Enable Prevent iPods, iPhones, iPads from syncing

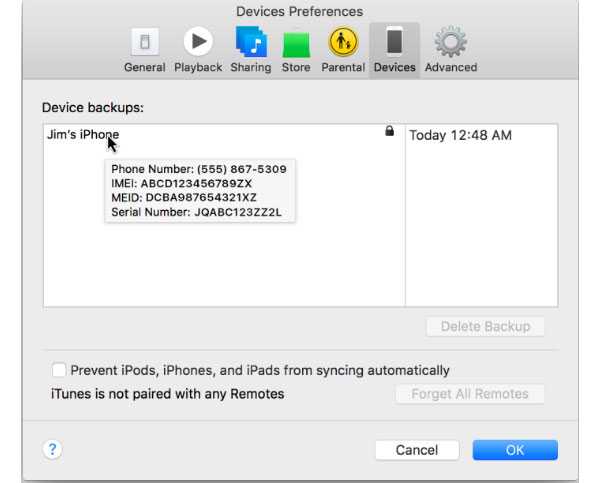(59, 370)
